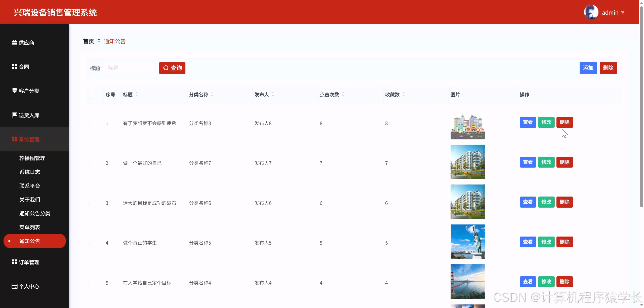Click 修改 for row 做个真正的学生

[546, 242]
